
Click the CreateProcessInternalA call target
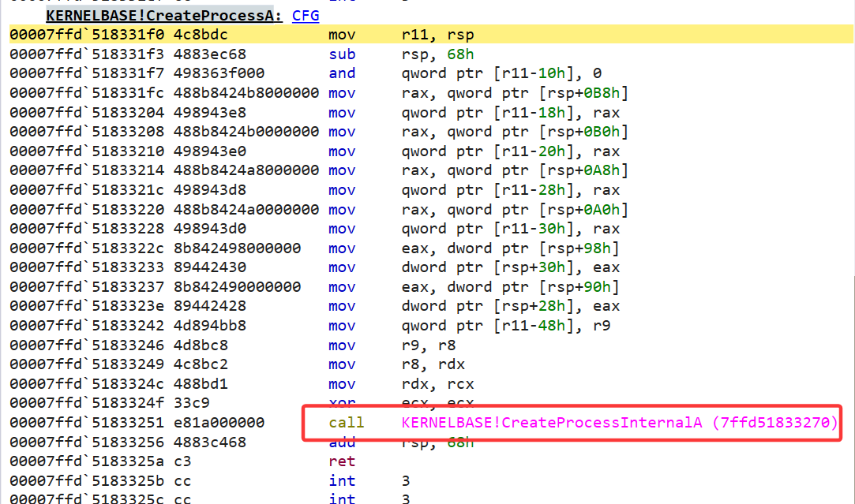[619, 422]
